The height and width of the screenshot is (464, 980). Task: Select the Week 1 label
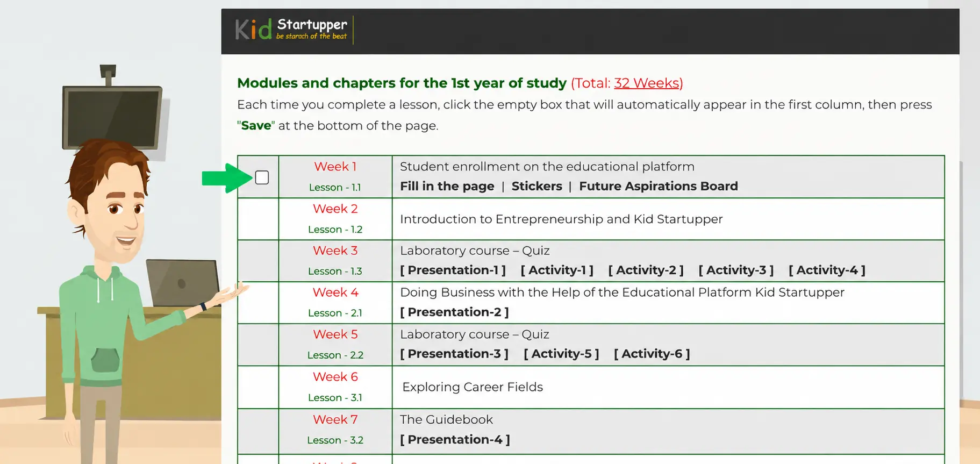(335, 167)
